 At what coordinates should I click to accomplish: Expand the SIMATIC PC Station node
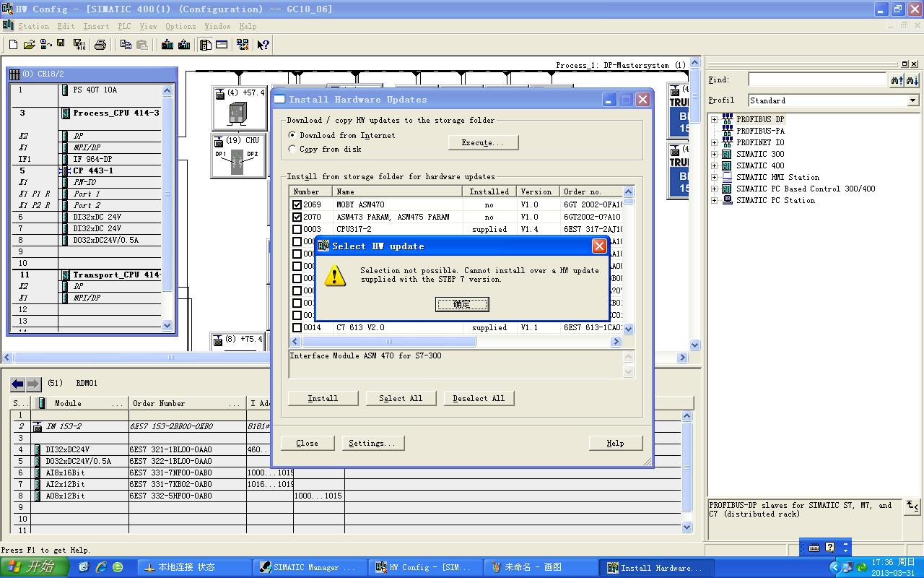point(714,200)
